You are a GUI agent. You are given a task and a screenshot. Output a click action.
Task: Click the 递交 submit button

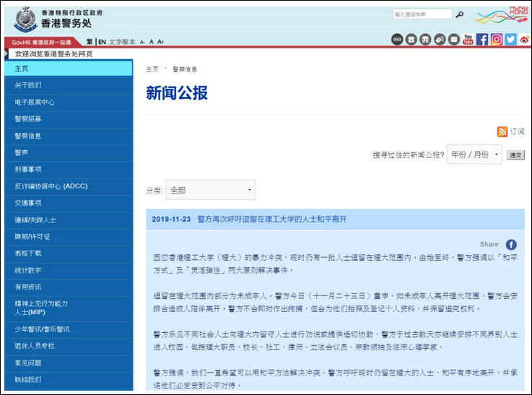point(515,155)
